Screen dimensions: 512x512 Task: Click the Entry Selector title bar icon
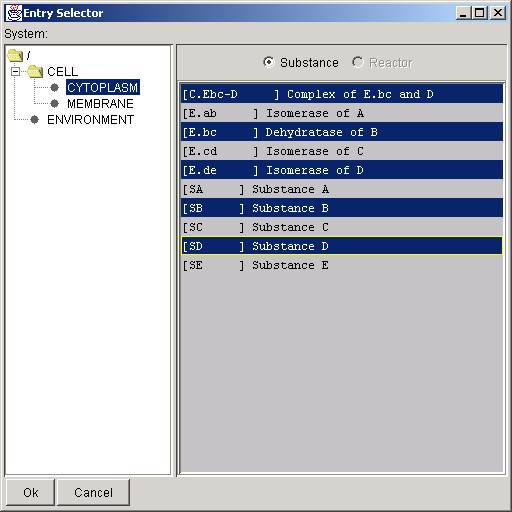14,13
